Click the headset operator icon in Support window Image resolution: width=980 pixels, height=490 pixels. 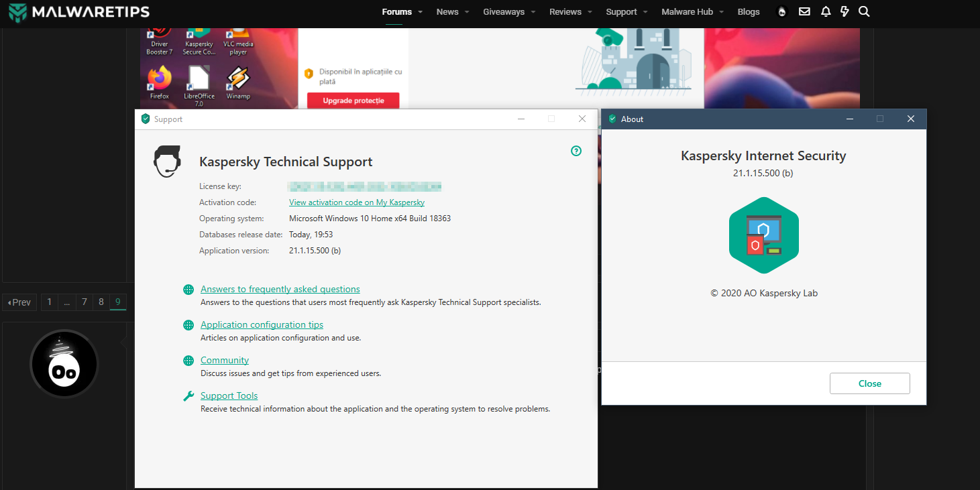pos(167,162)
